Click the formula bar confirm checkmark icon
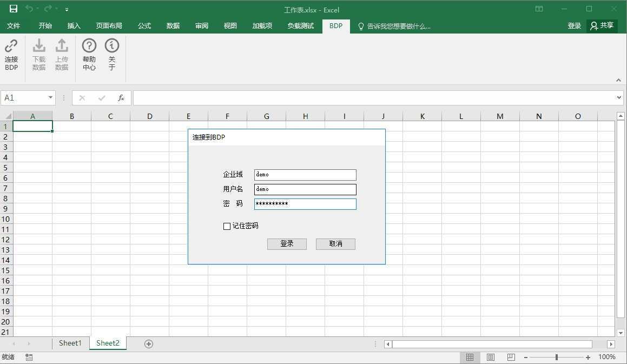This screenshot has width=627, height=364. click(102, 98)
